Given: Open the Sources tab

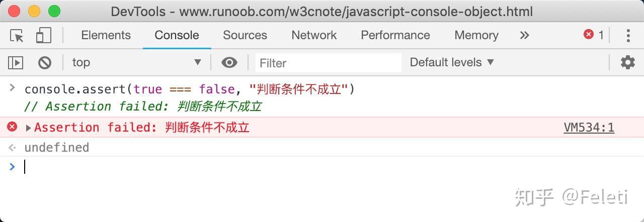Looking at the screenshot, I should [x=245, y=35].
